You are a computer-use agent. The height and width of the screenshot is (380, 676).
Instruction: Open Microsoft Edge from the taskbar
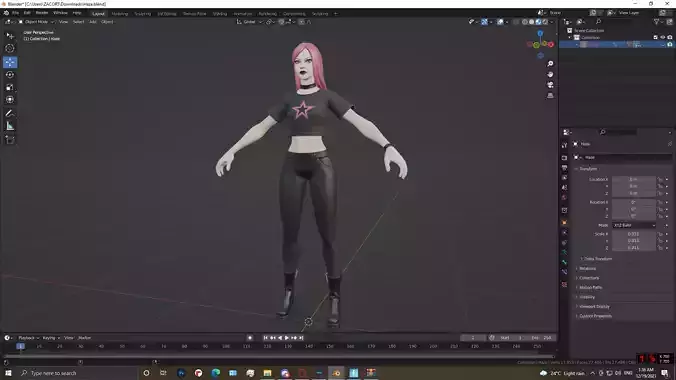click(x=216, y=373)
